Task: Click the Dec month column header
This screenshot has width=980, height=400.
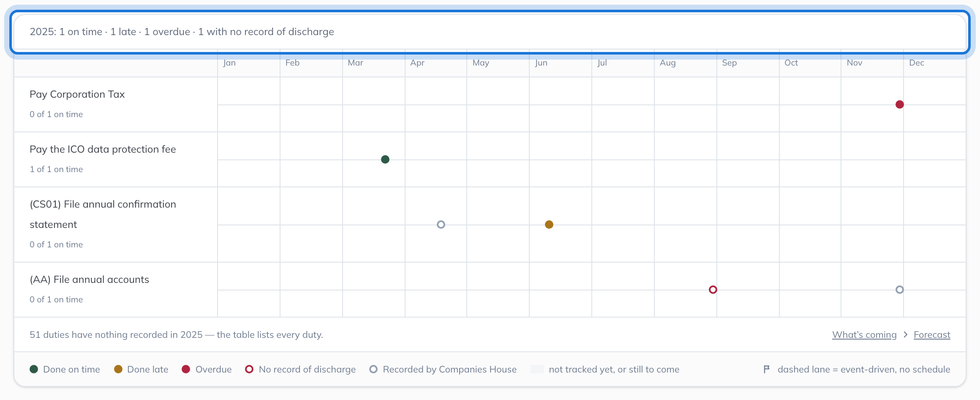Action: (917, 63)
